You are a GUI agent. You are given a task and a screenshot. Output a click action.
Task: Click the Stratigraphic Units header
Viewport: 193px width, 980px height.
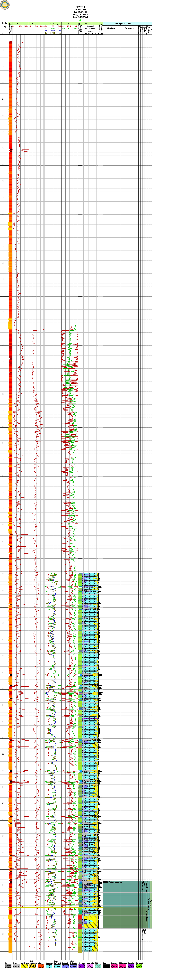coord(128,24)
